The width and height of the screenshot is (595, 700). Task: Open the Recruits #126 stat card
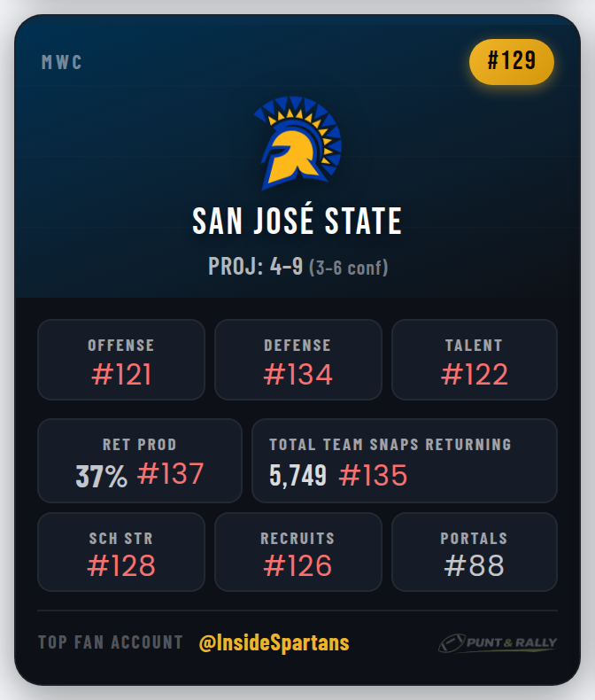[298, 551]
